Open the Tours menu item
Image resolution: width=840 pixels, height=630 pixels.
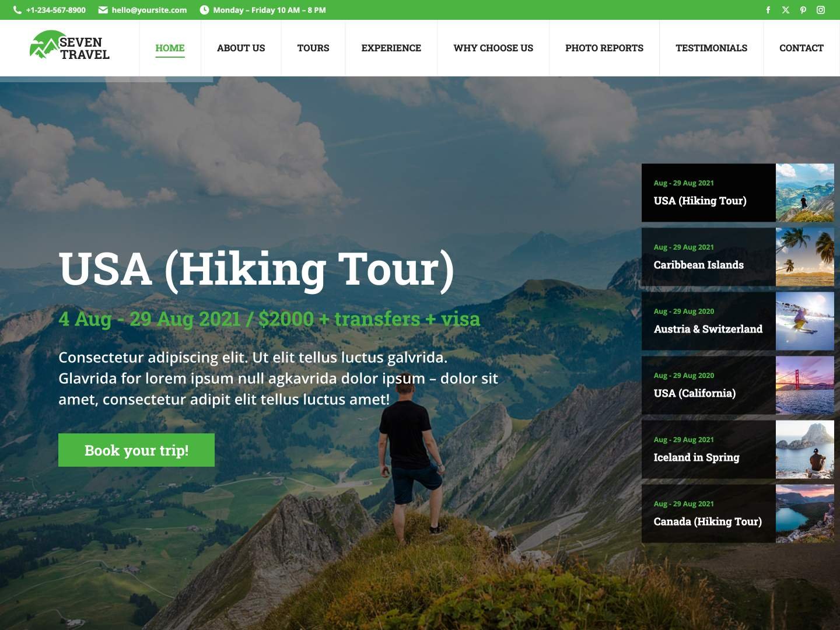[313, 48]
